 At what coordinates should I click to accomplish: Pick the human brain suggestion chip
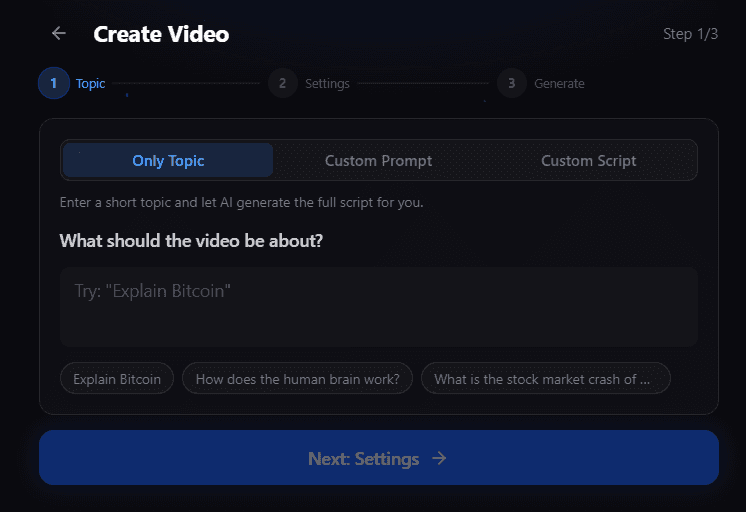(297, 379)
